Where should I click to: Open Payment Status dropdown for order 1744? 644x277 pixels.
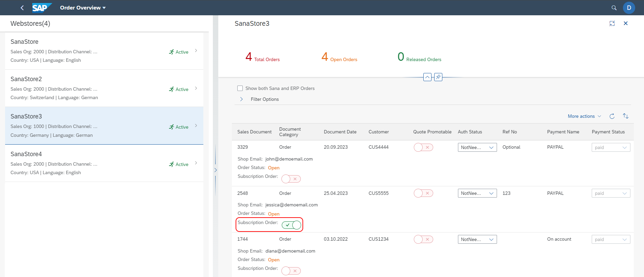click(x=611, y=239)
